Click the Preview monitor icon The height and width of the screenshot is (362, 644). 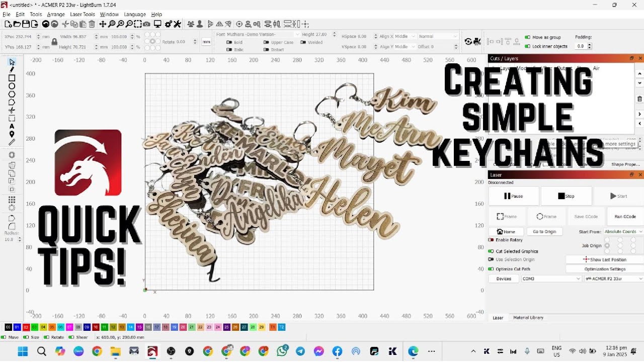tap(157, 24)
